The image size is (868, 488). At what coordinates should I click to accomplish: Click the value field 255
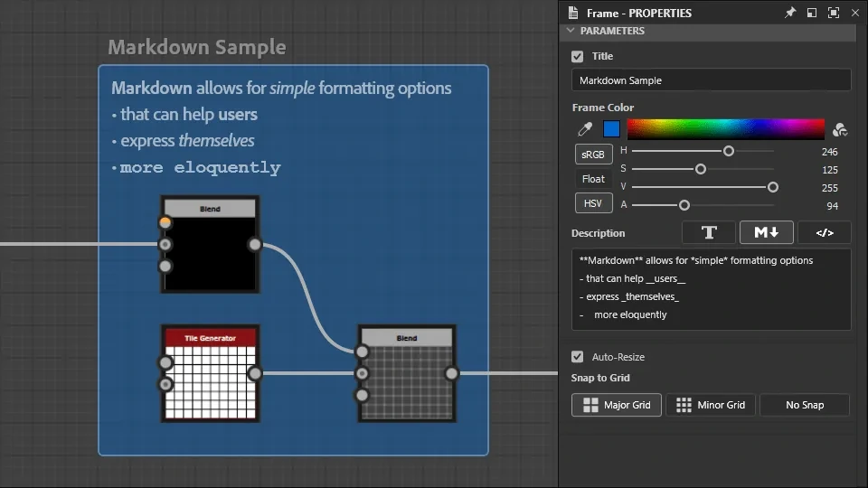point(829,188)
